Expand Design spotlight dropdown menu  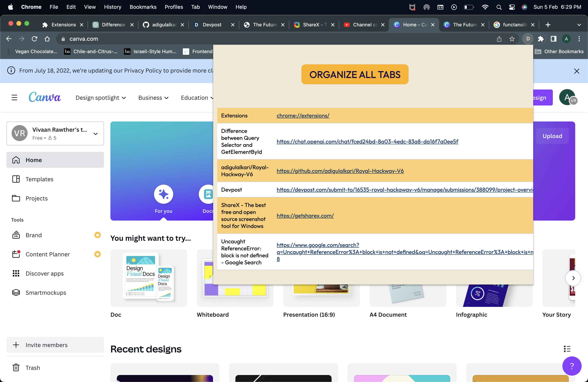101,98
